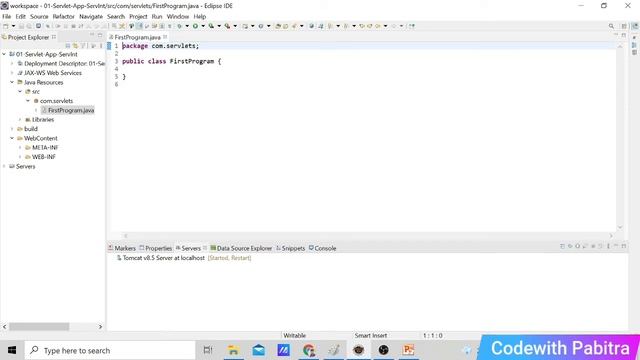The width and height of the screenshot is (640, 360).
Task: Open the Project menu
Action: coord(138,16)
